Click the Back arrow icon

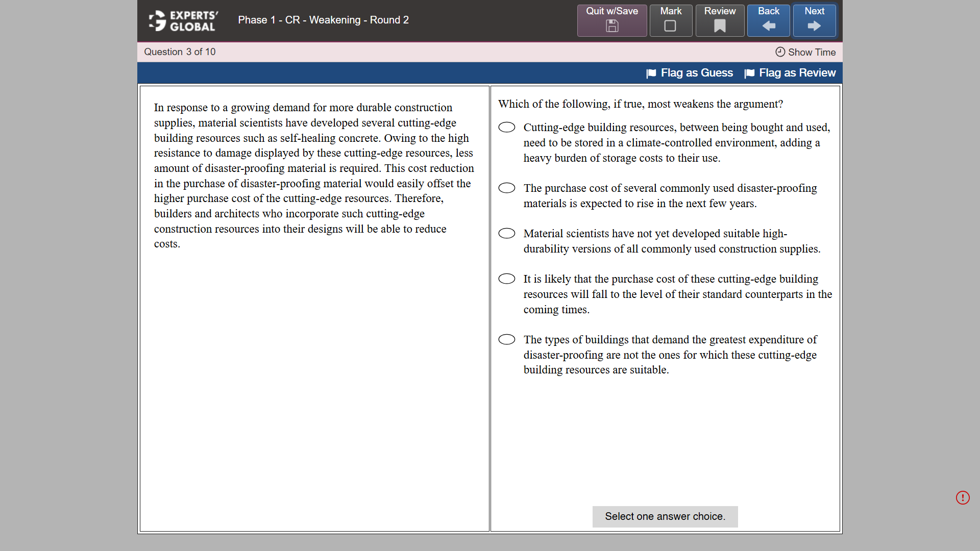(x=768, y=27)
